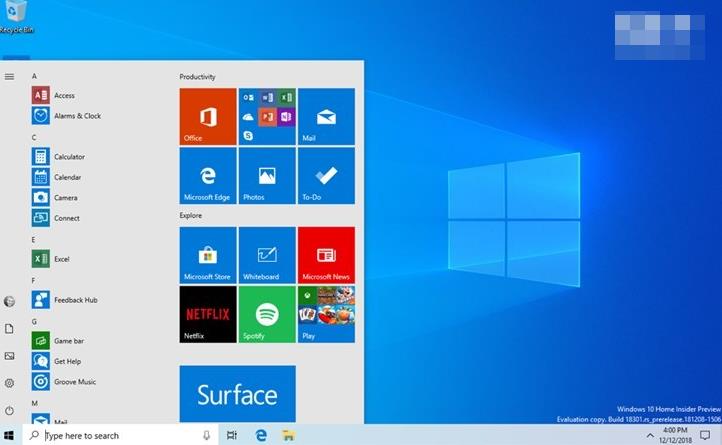Open the Play games tile
Screen dimensions: 722x445
click(326, 314)
